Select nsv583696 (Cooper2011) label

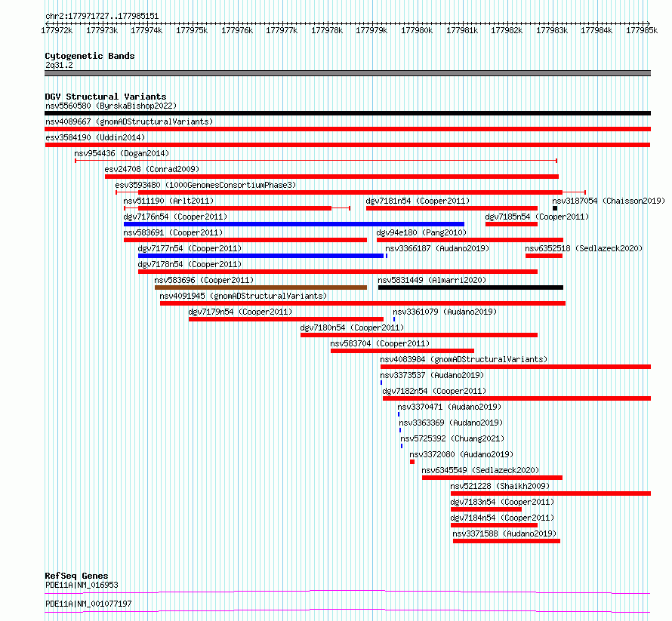(x=204, y=280)
